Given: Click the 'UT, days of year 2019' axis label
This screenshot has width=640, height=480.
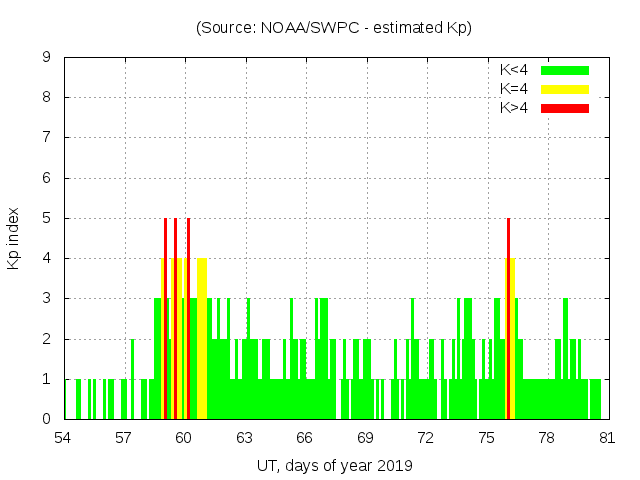Looking at the screenshot, I should click(x=334, y=465).
